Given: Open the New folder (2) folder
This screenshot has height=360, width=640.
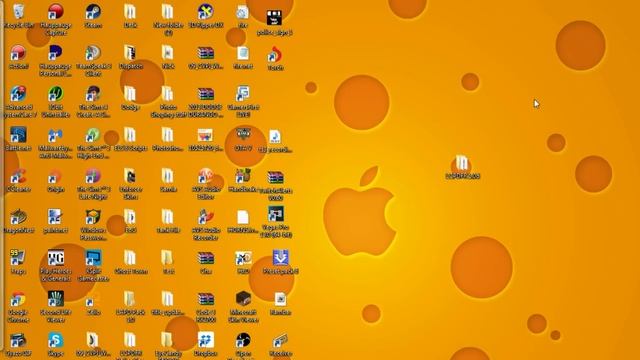Looking at the screenshot, I should (168, 19).
